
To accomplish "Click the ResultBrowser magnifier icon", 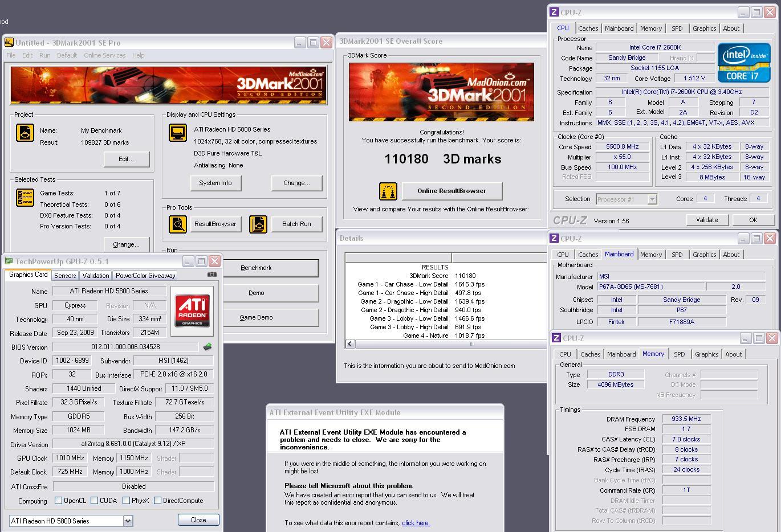I will tap(178, 224).
